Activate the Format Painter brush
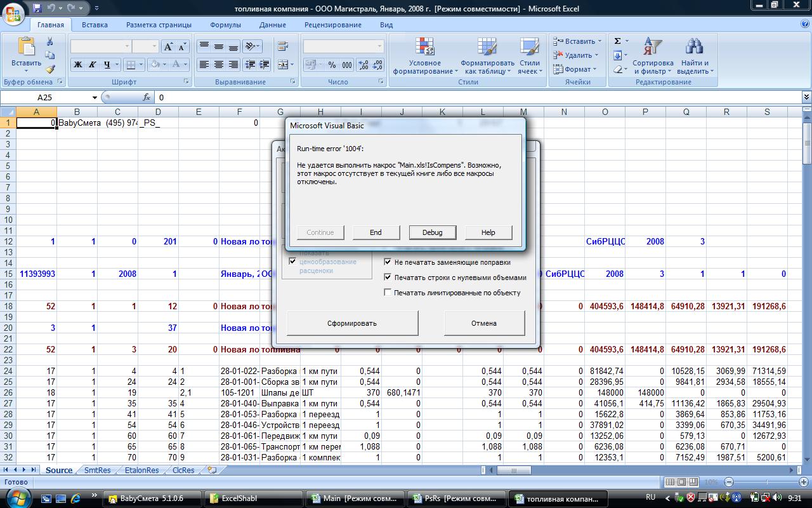The image size is (812, 508). pyautogui.click(x=50, y=69)
